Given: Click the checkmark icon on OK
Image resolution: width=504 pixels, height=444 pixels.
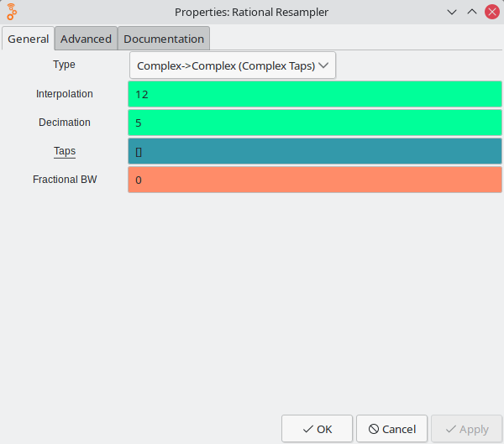Looking at the screenshot, I should [x=308, y=429].
